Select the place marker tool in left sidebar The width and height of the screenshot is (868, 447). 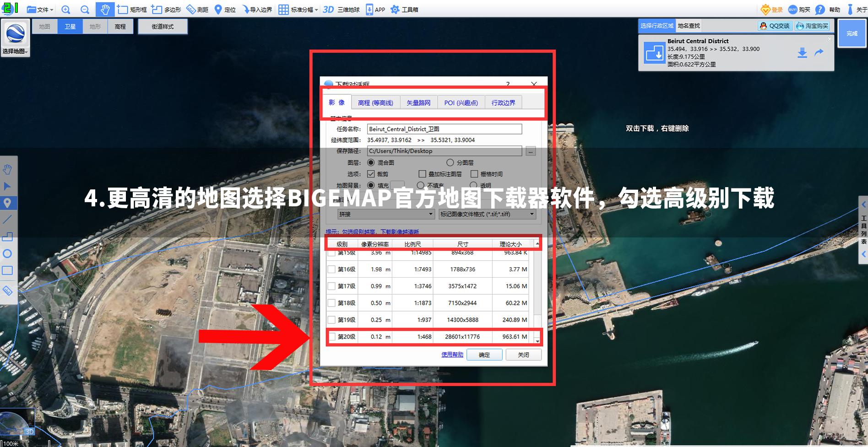(x=7, y=203)
